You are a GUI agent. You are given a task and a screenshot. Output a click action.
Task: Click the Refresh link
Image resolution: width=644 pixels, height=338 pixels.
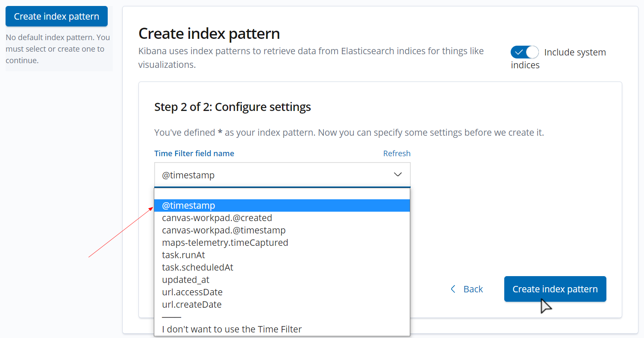pyautogui.click(x=397, y=154)
